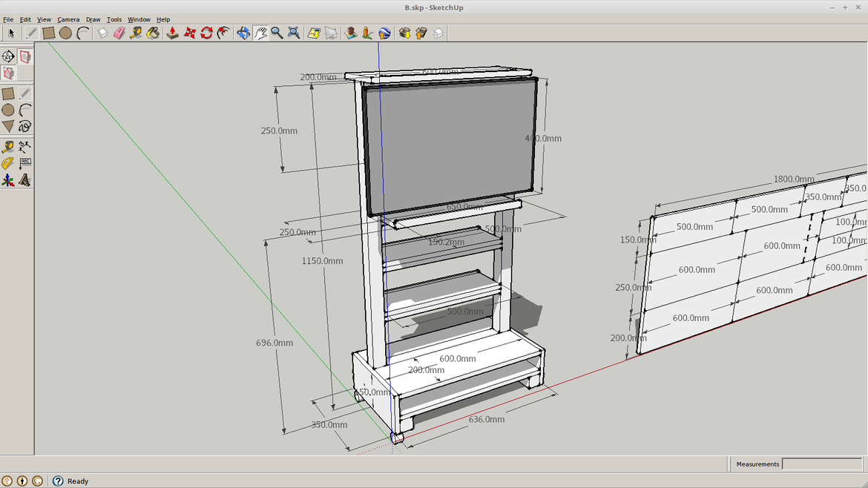This screenshot has width=868, height=488.
Task: Pick the Orbit camera tool
Action: 243,33
